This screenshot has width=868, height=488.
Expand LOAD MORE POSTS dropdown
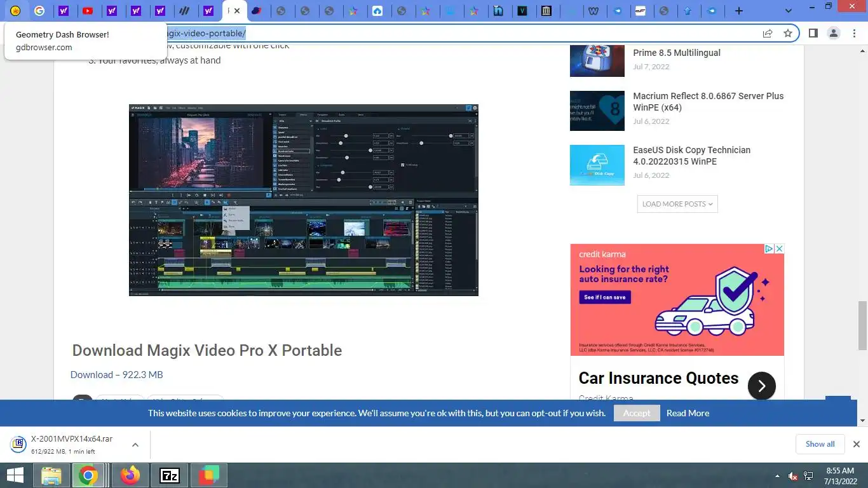tap(677, 204)
